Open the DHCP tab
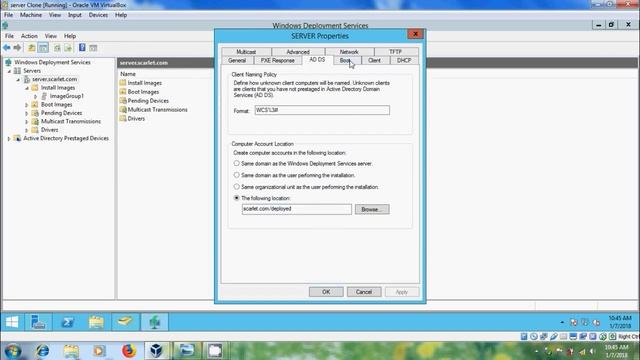The height and width of the screenshot is (360, 640). (x=404, y=60)
